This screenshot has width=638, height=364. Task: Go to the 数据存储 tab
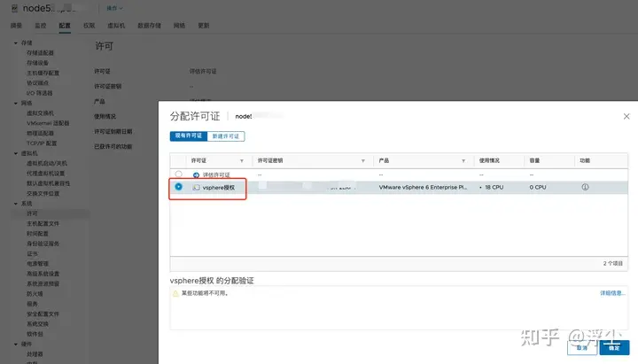point(150,26)
